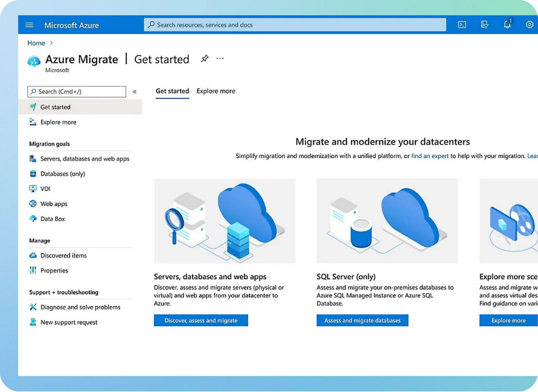Open the ellipsis more options menu

click(x=220, y=59)
